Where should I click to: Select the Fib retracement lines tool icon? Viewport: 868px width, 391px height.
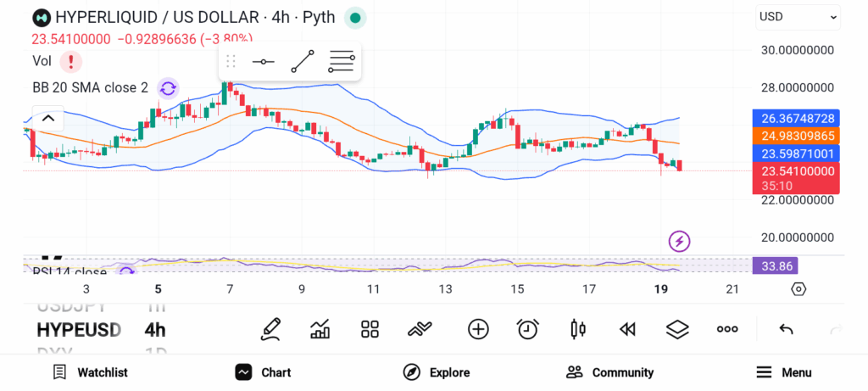pyautogui.click(x=342, y=61)
